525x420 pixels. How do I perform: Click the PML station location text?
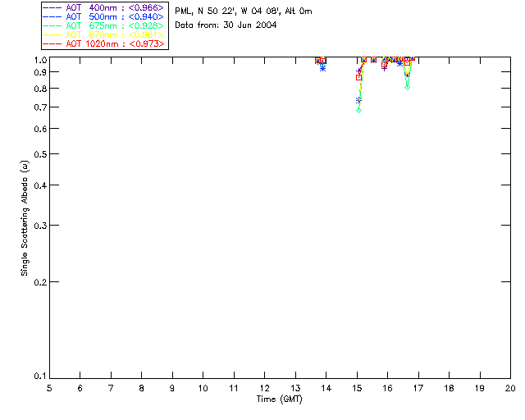point(243,11)
